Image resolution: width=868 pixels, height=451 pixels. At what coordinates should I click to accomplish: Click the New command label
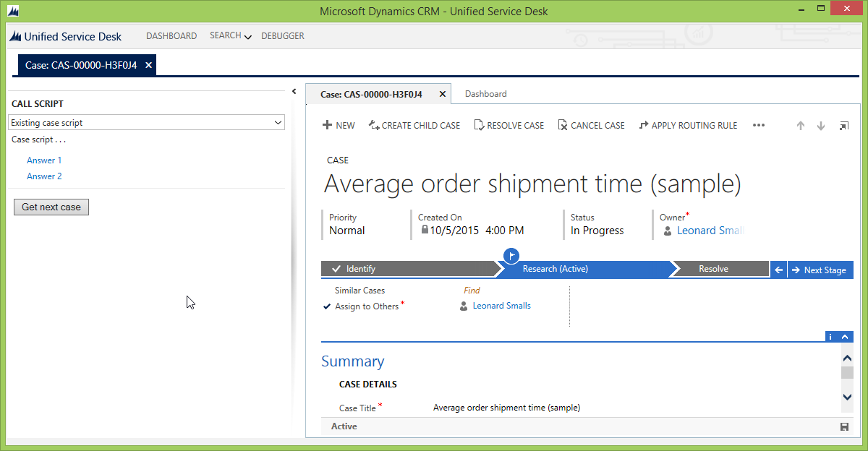click(x=345, y=125)
